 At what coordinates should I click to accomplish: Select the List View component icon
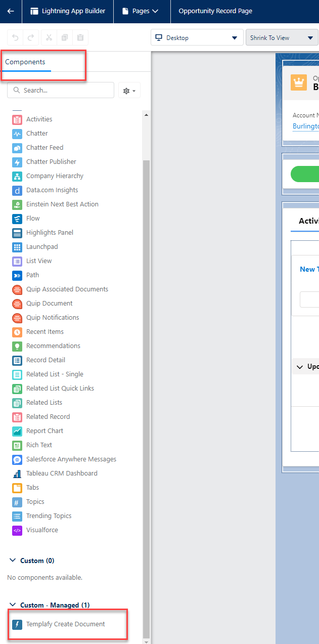(17, 261)
